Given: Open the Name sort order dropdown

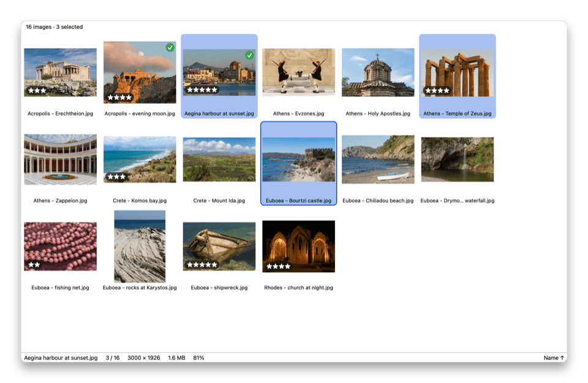Looking at the screenshot, I should (x=554, y=358).
